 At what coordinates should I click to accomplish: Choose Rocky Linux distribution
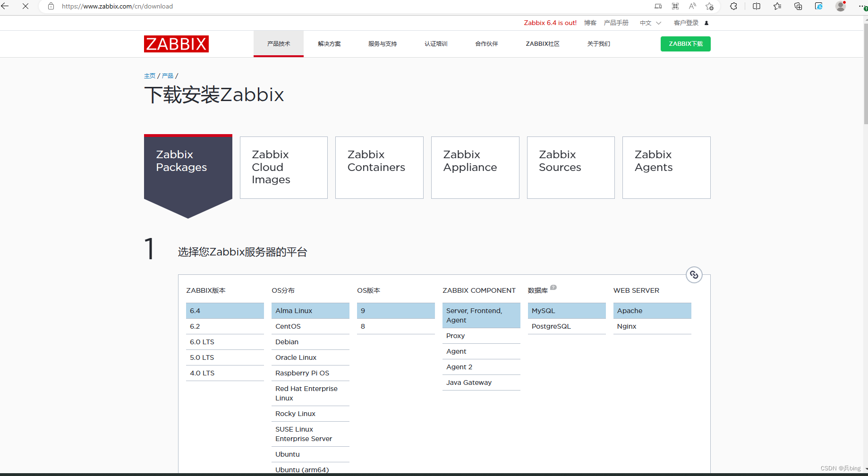pos(310,414)
